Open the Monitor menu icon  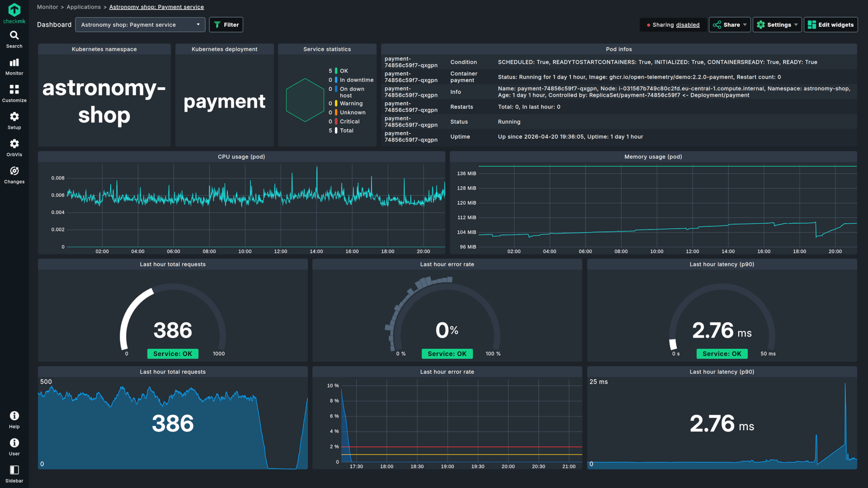pos(14,63)
